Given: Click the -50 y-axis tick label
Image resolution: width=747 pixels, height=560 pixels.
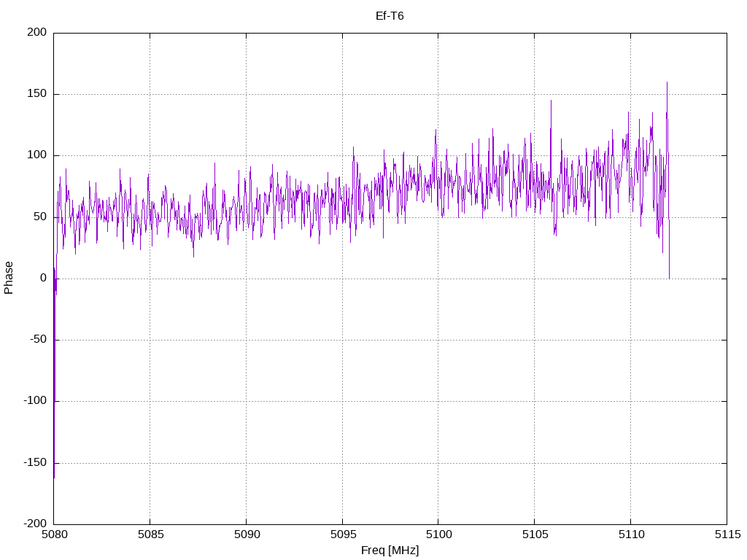Looking at the screenshot, I should pos(37,340).
